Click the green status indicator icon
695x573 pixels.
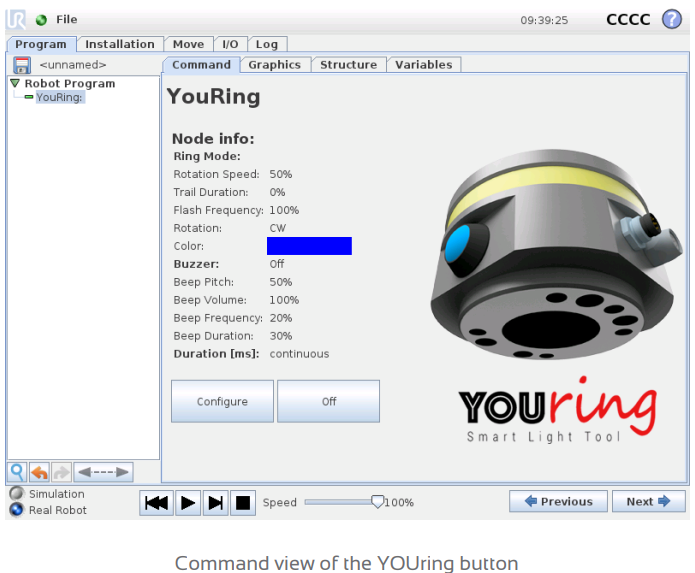(x=41, y=20)
